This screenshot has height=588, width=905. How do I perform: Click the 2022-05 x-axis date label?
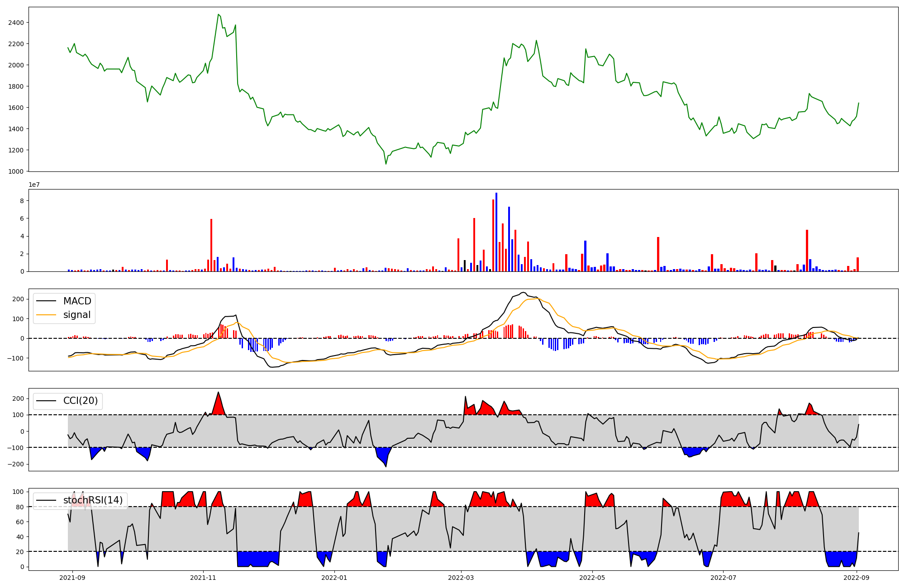[x=592, y=578]
